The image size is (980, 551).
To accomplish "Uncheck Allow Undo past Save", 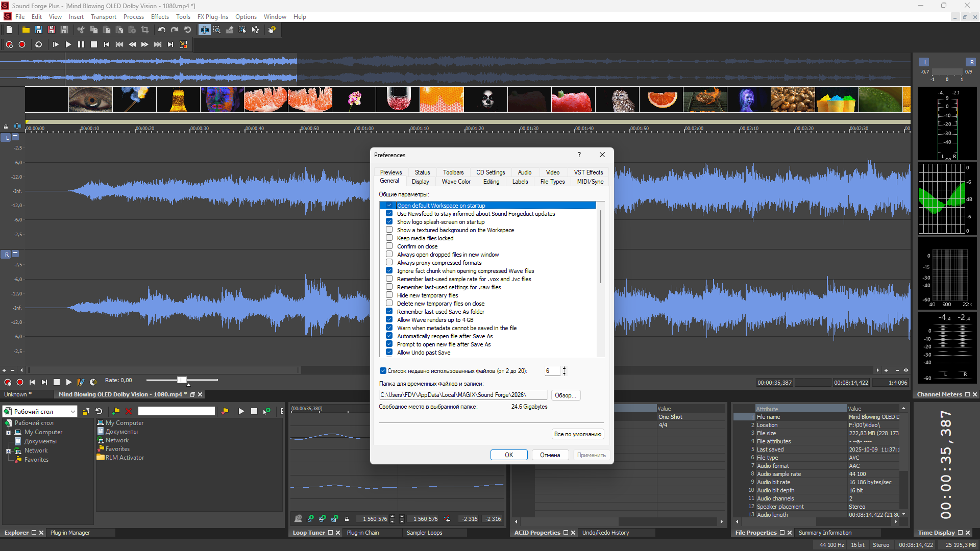I will [x=389, y=353].
